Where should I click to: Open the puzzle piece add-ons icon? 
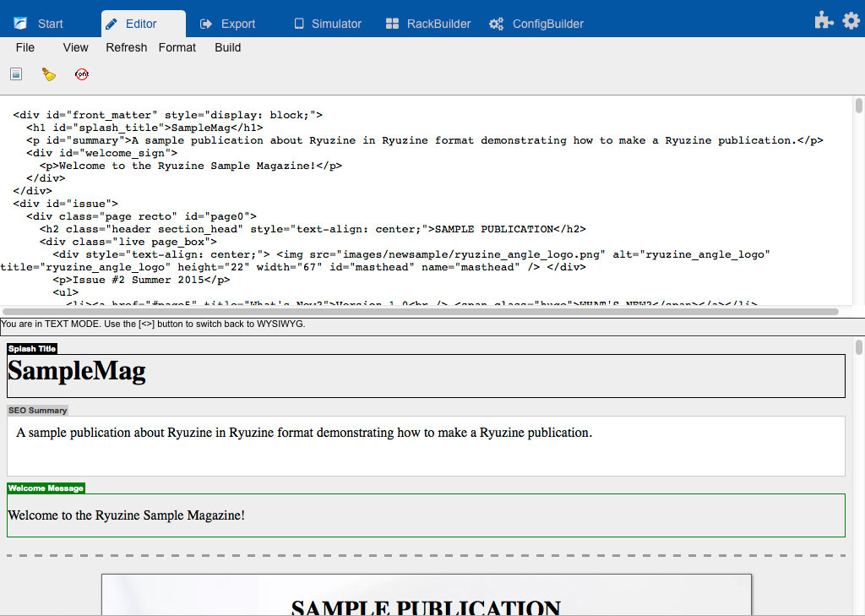pos(824,21)
